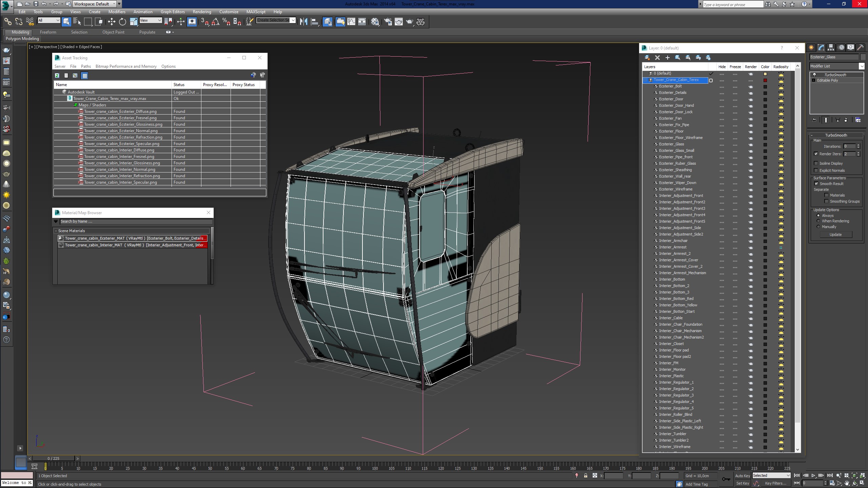
Task: Select the Always update option
Action: 818,216
